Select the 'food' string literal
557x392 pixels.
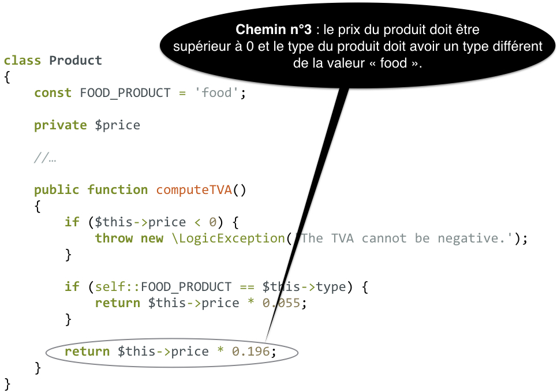(x=216, y=93)
